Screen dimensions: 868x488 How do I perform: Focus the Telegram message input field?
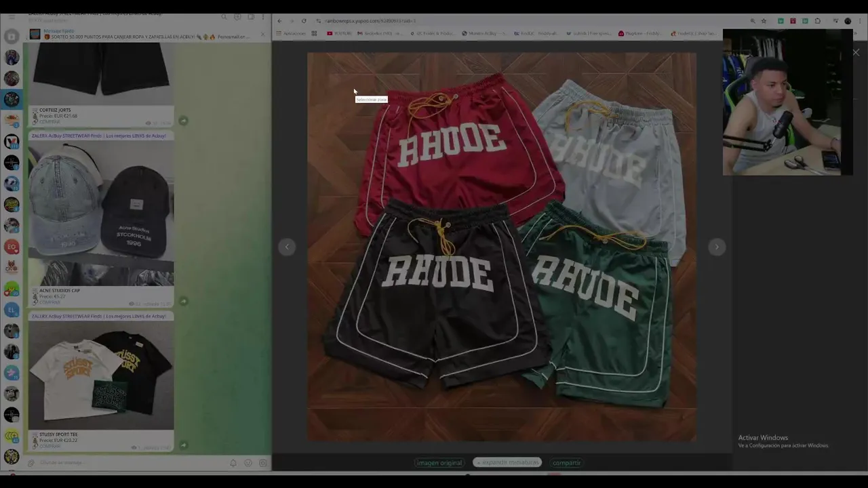(x=132, y=463)
